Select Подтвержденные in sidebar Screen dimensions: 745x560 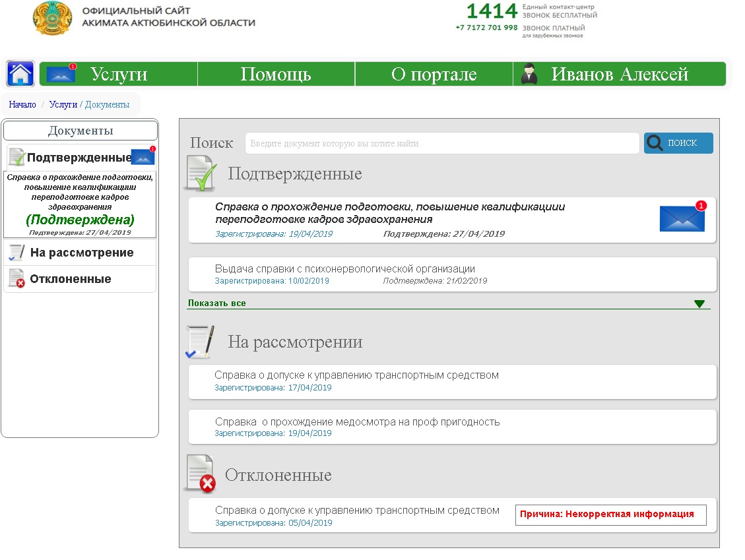tap(80, 157)
